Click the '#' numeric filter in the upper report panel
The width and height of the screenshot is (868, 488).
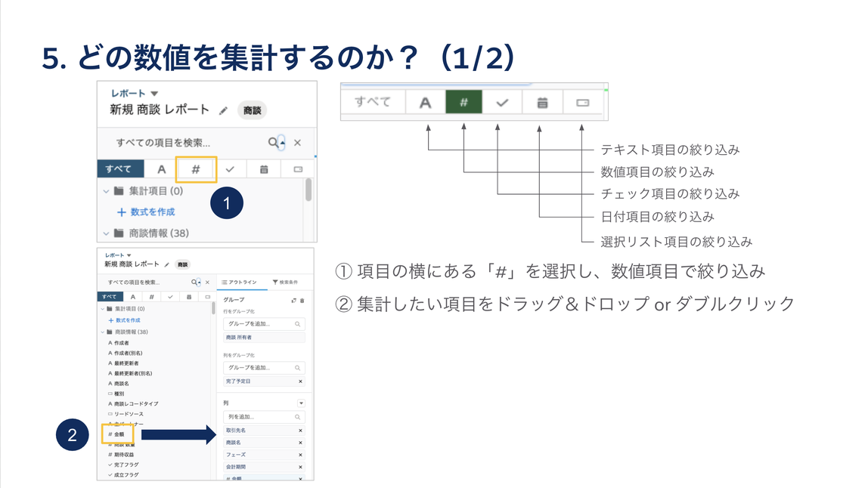tap(195, 169)
